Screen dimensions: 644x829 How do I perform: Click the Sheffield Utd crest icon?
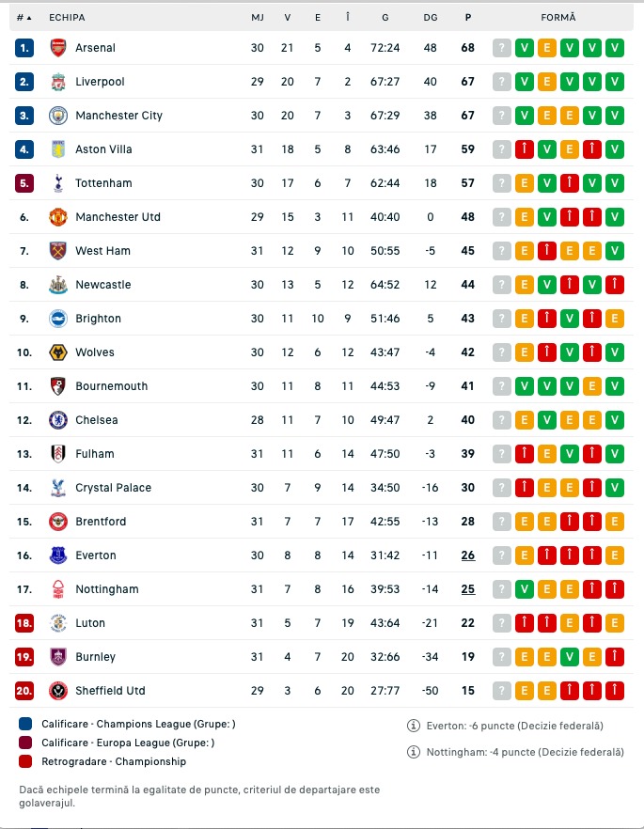[58, 691]
